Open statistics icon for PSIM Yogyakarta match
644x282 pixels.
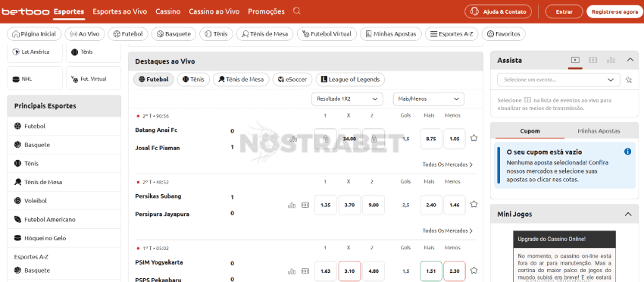pos(292,271)
